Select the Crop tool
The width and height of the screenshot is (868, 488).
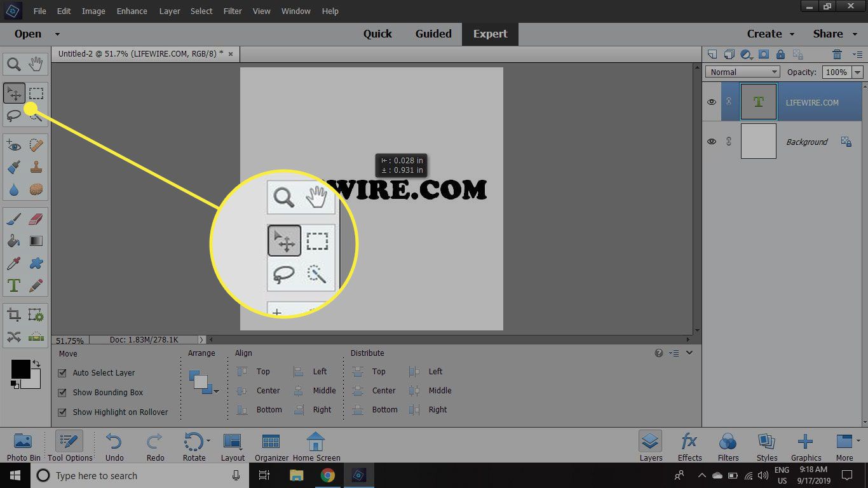[x=14, y=315]
